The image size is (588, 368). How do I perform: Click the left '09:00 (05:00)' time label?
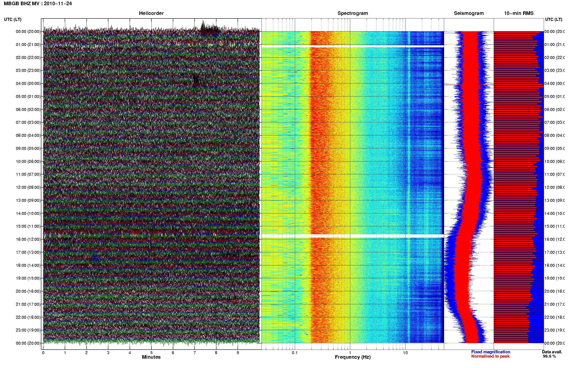point(28,148)
